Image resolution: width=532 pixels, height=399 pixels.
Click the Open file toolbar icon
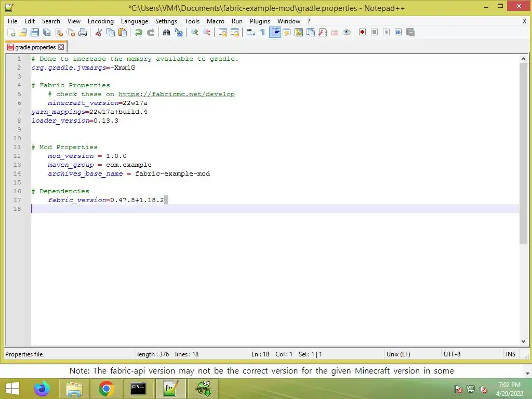(x=23, y=32)
